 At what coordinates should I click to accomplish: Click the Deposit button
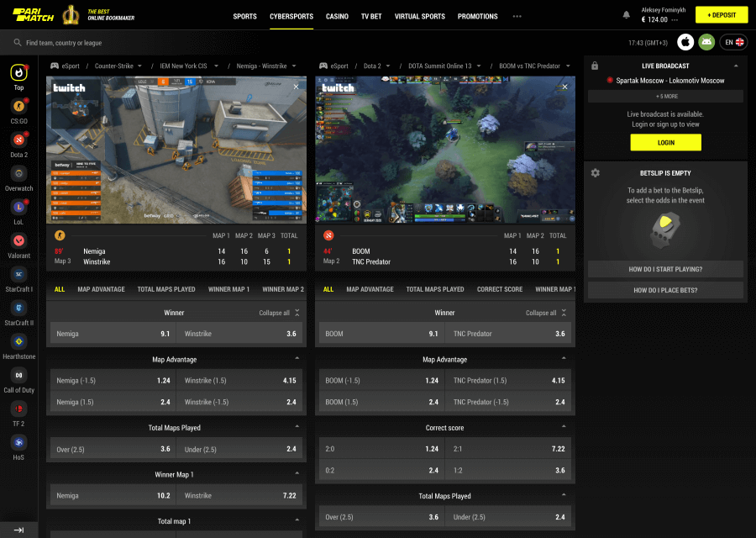click(x=722, y=15)
